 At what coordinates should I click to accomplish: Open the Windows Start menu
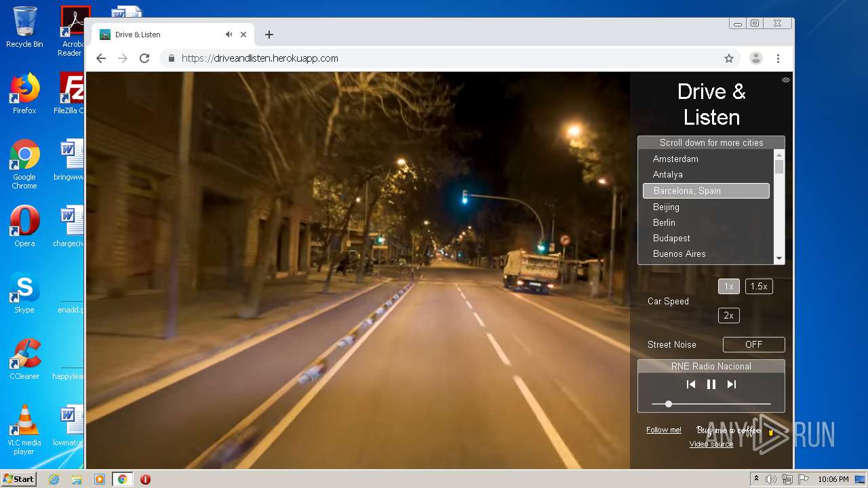tap(19, 479)
